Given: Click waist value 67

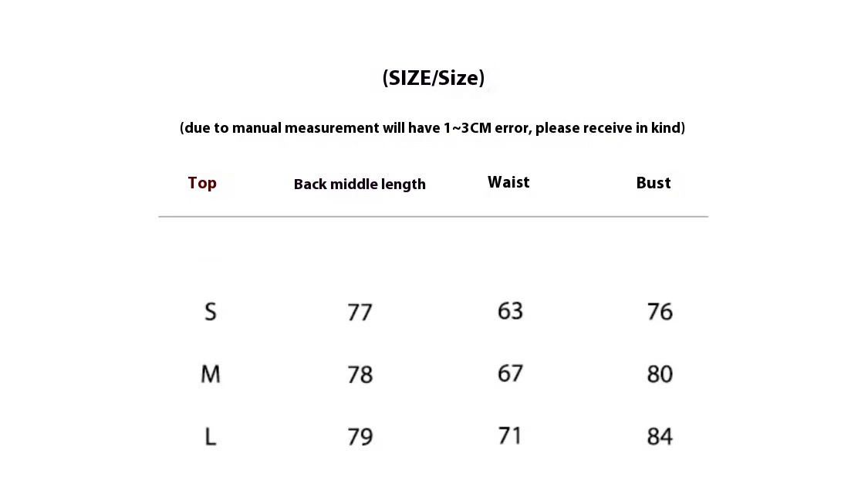Looking at the screenshot, I should pos(510,374).
